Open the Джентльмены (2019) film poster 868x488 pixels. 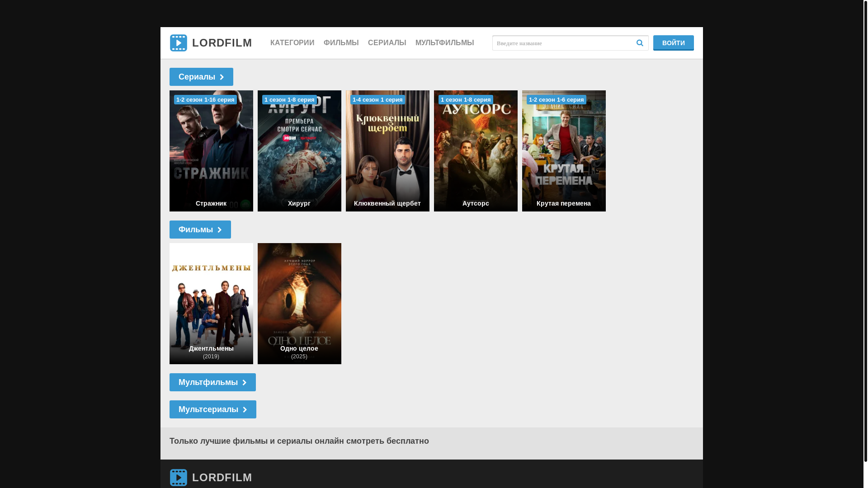tap(211, 304)
